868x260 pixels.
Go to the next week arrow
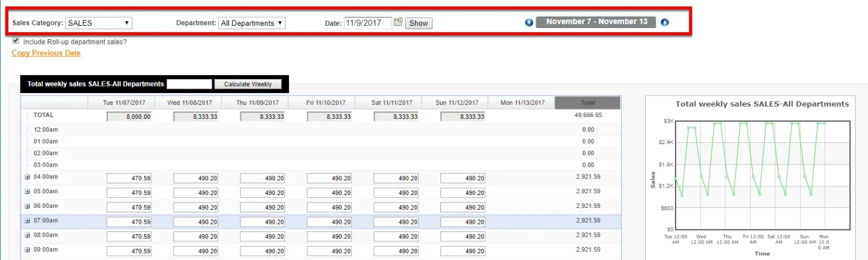pos(664,22)
